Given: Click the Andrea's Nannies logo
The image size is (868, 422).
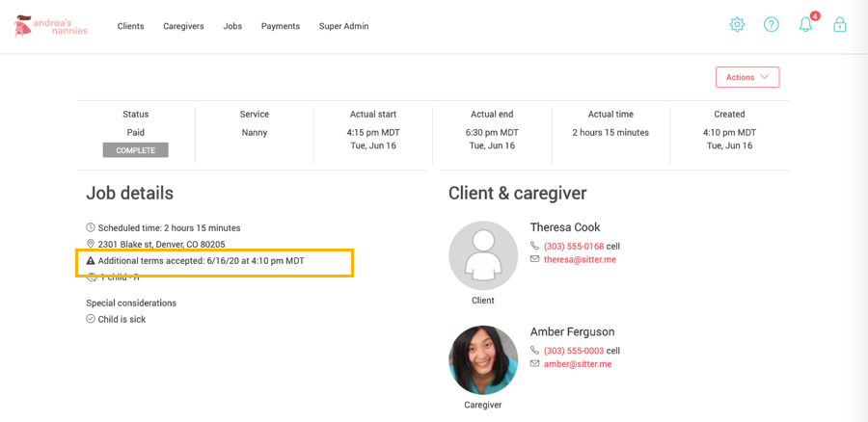Looking at the screenshot, I should [x=51, y=26].
